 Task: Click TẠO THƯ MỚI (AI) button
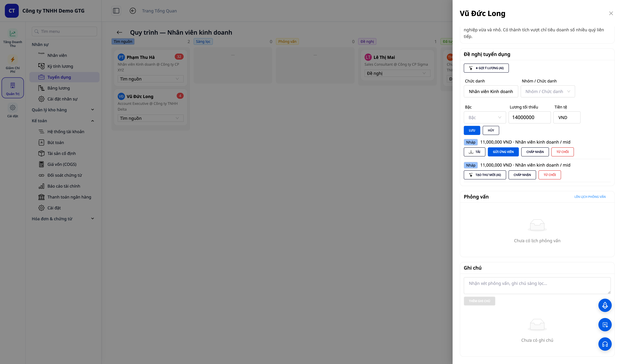tap(485, 175)
